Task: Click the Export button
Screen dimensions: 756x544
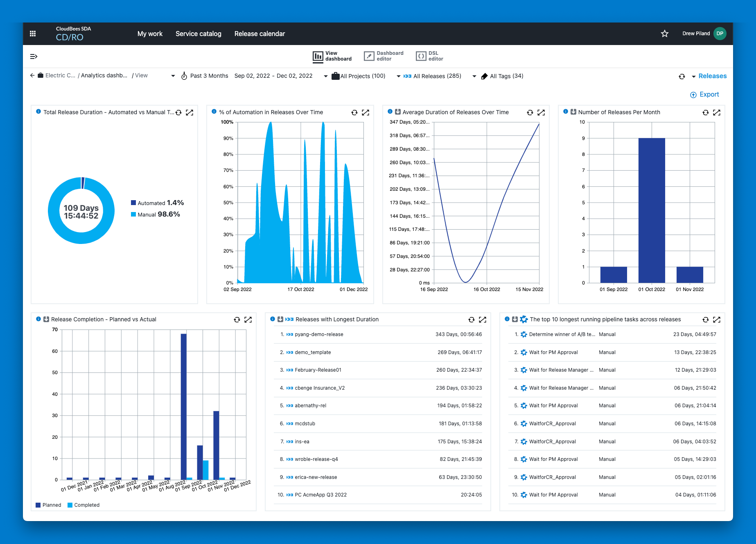Action: [x=704, y=95]
